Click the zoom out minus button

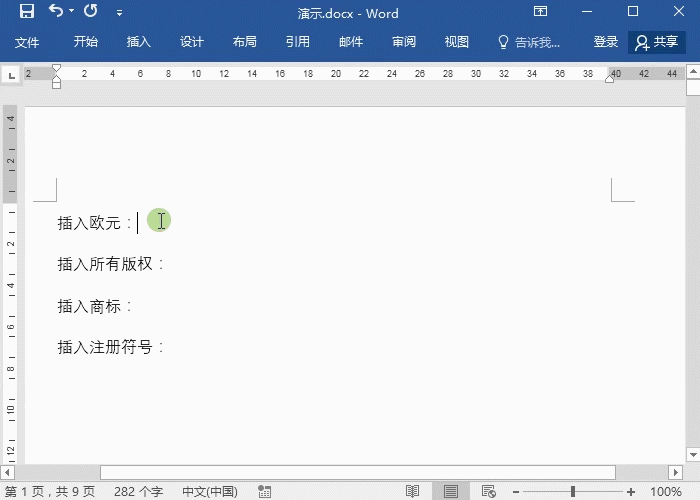(516, 492)
